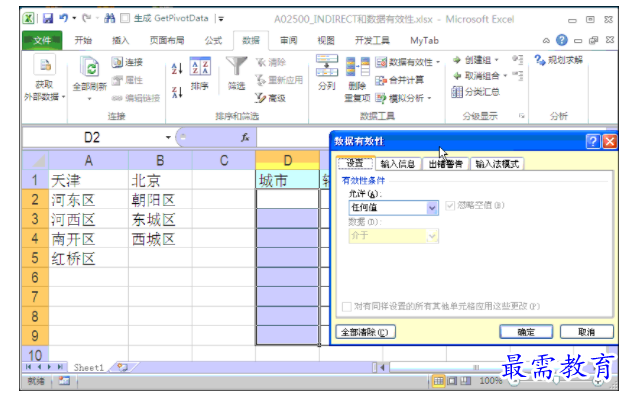
Task: Toggle apply changes to all same cells checkbox
Action: coord(346,306)
